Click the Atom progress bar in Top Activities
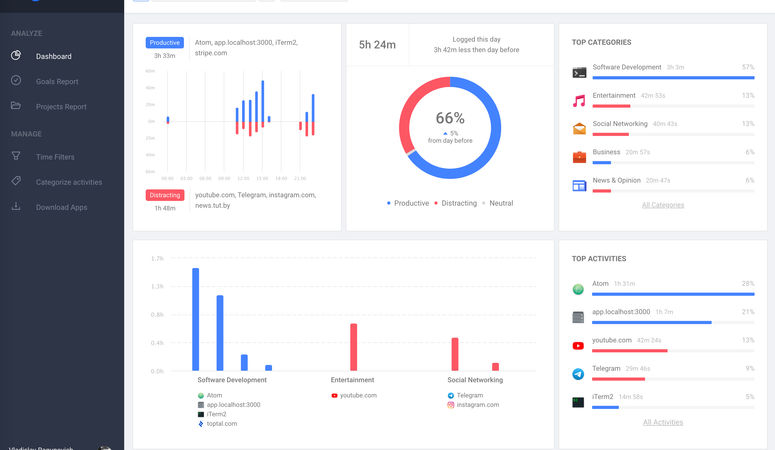Viewport: 775px width, 450px height. 673,294
